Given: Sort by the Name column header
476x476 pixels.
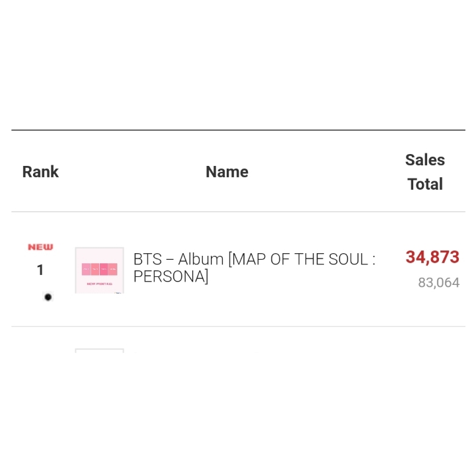Looking at the screenshot, I should (x=227, y=172).
